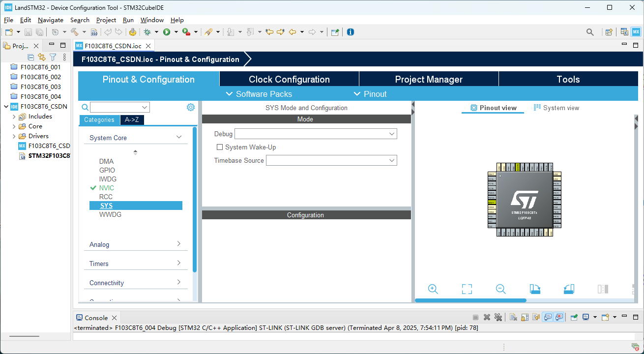Toggle Link with Editor in Project Explorer

pos(42,57)
